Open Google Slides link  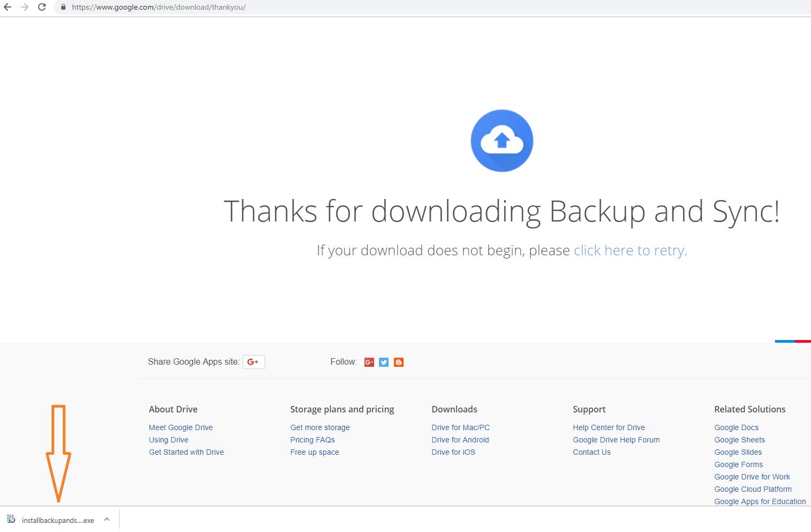click(738, 452)
